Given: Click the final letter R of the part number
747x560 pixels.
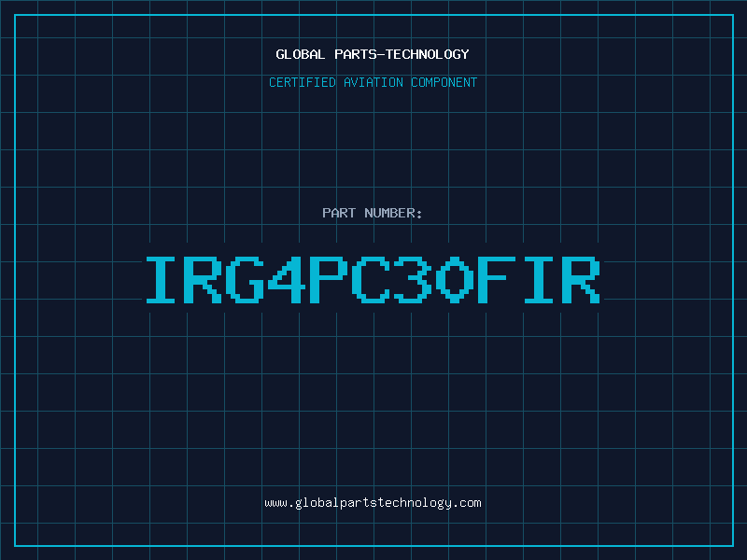Looking at the screenshot, I should click(581, 280).
